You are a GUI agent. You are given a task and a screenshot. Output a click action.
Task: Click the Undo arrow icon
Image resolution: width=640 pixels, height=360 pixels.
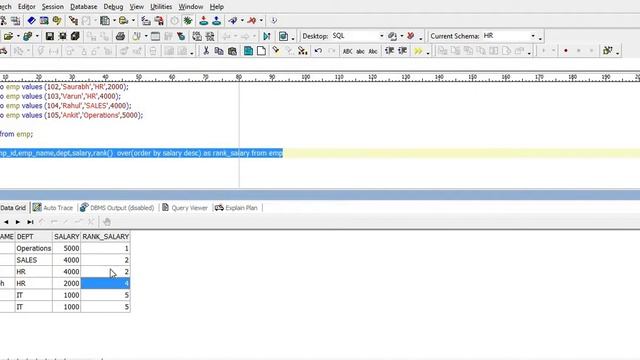tap(318, 51)
